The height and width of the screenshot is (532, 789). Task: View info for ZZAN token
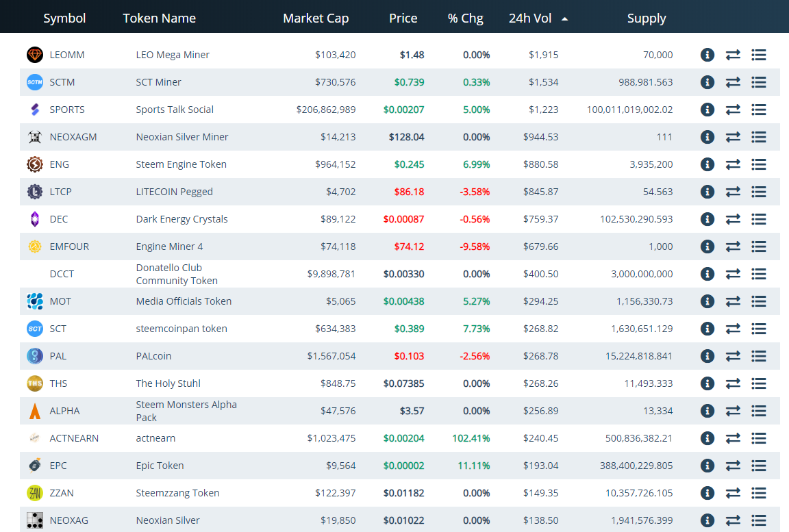[x=707, y=493]
